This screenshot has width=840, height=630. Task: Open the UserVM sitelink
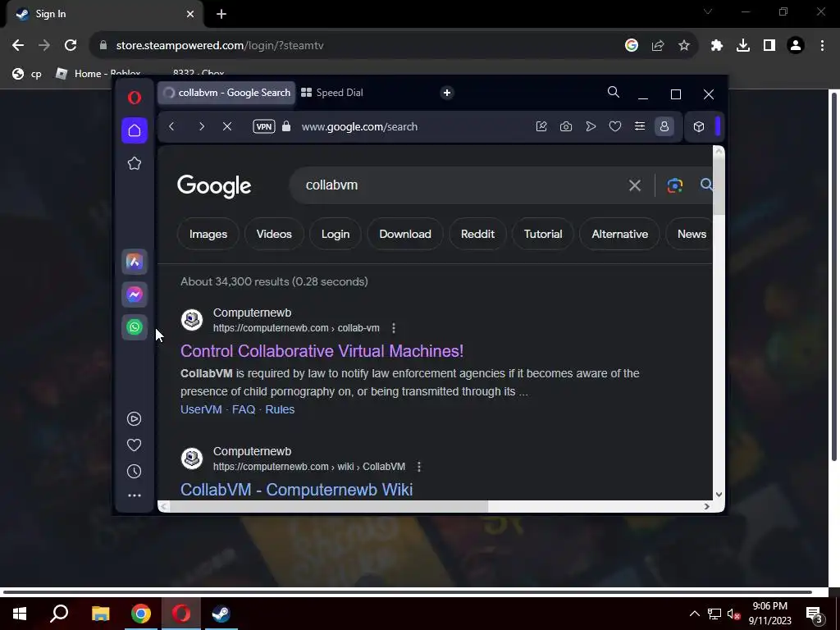pos(201,409)
